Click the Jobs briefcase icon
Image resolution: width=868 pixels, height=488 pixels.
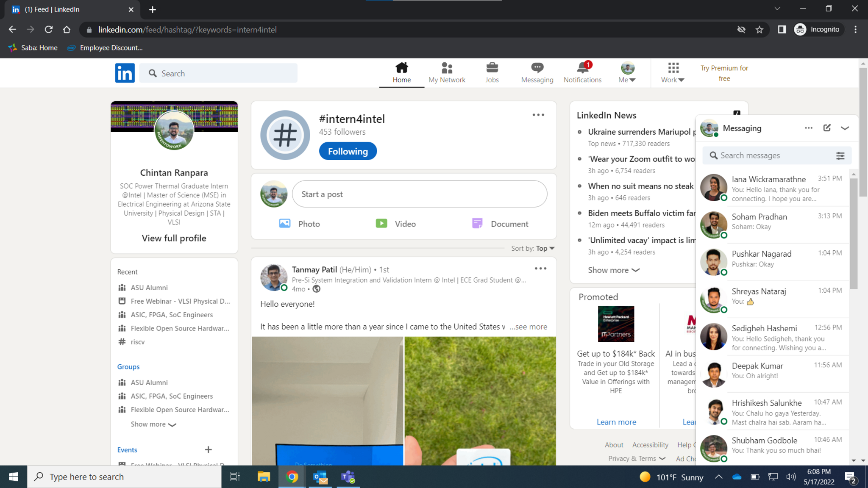click(492, 68)
